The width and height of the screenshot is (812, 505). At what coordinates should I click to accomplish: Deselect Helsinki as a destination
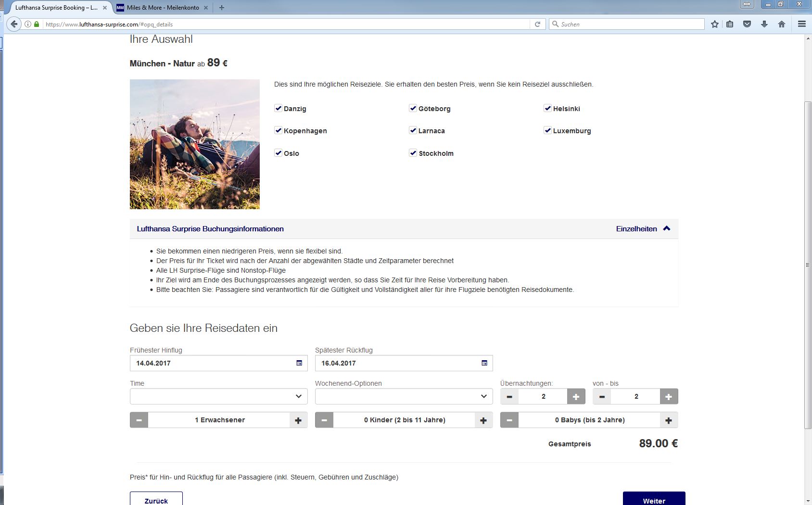pyautogui.click(x=547, y=108)
